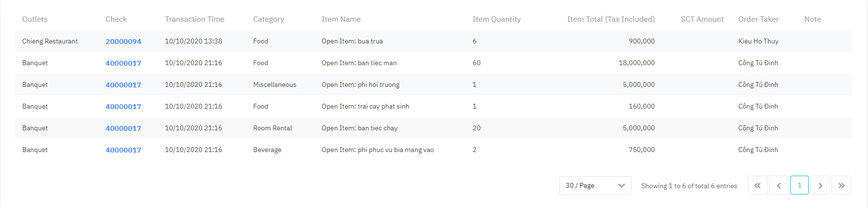
Task: Open check 40000017 for trai cay phat sinh
Action: point(123,107)
